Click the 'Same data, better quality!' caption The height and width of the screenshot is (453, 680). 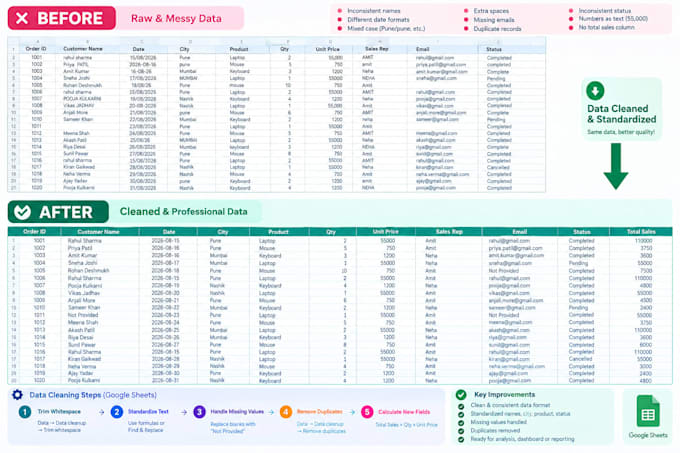[621, 132]
